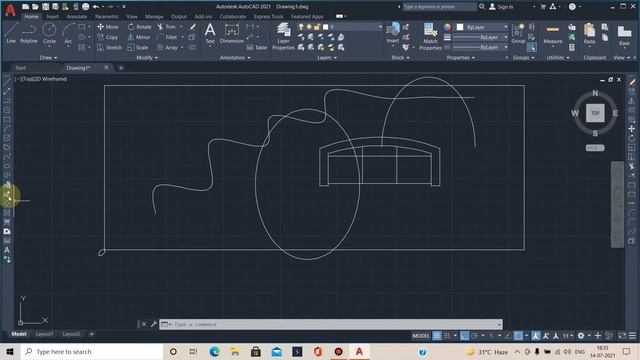Click the Fillet command
Screen dimensions: 640x360
[167, 37]
